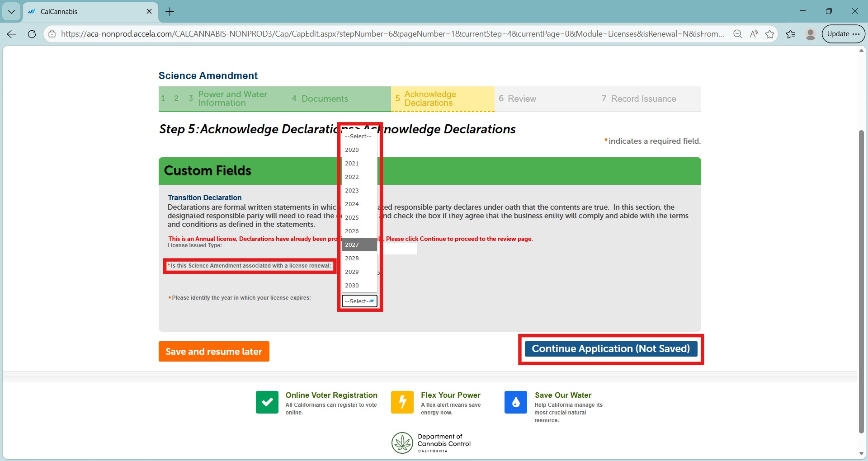Choose 2023 from year list
868x461 pixels.
[359, 190]
